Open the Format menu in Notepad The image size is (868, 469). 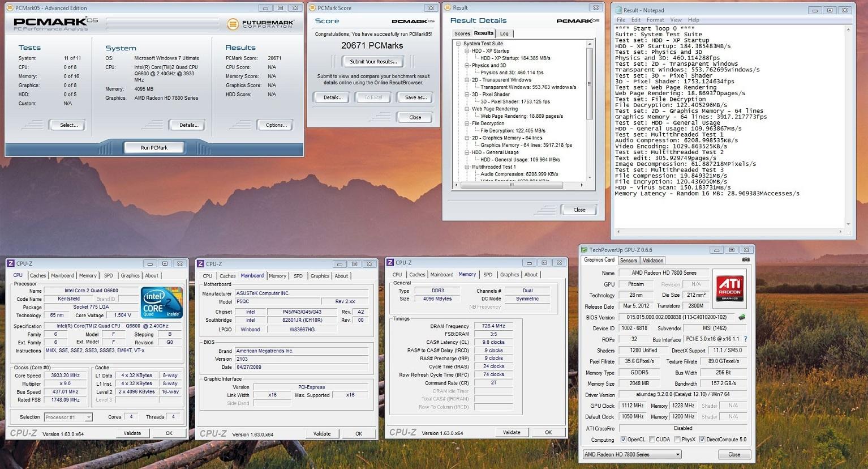tap(655, 20)
